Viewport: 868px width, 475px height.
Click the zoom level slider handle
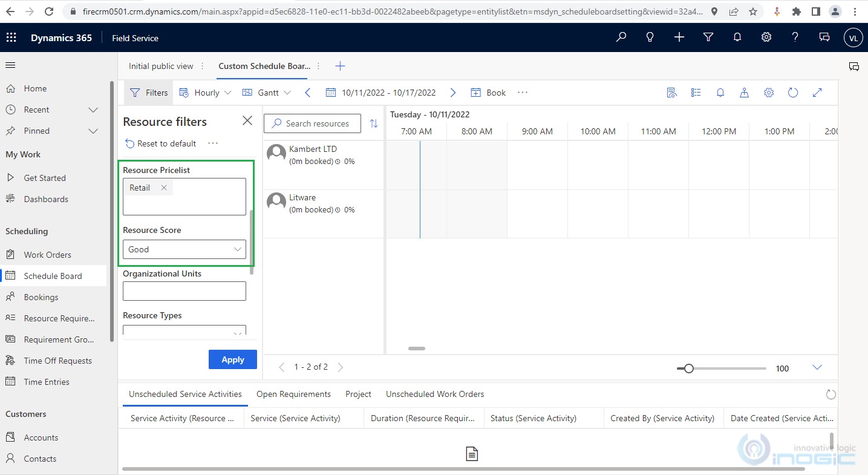688,369
